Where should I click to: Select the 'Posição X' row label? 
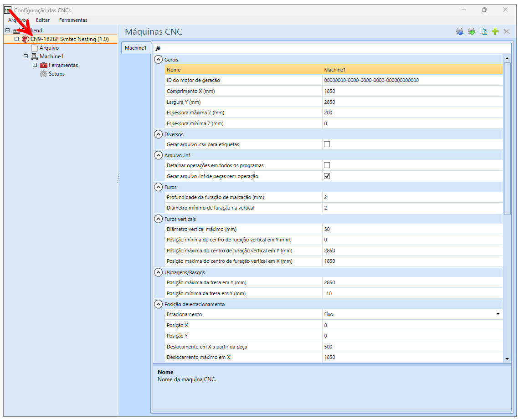click(x=177, y=325)
